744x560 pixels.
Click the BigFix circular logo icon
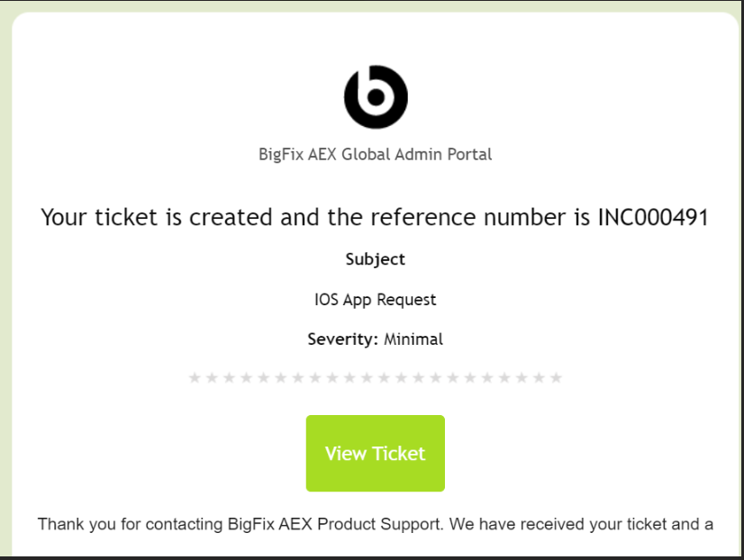[376, 96]
